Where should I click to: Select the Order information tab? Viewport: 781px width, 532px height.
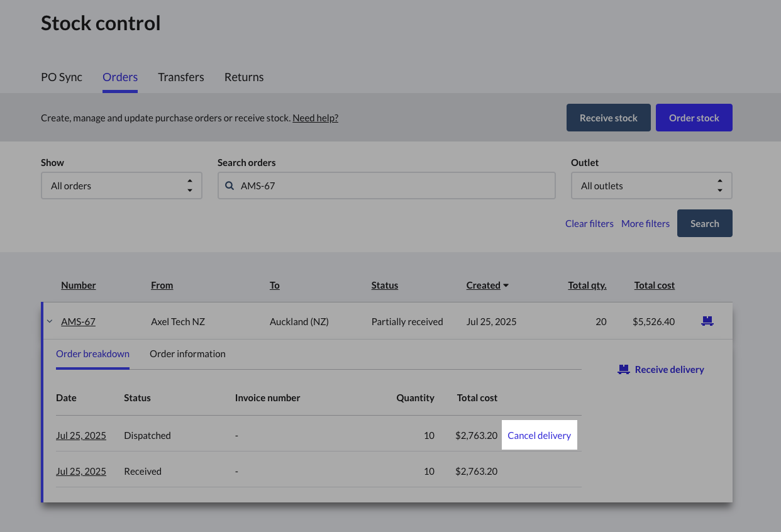187,354
